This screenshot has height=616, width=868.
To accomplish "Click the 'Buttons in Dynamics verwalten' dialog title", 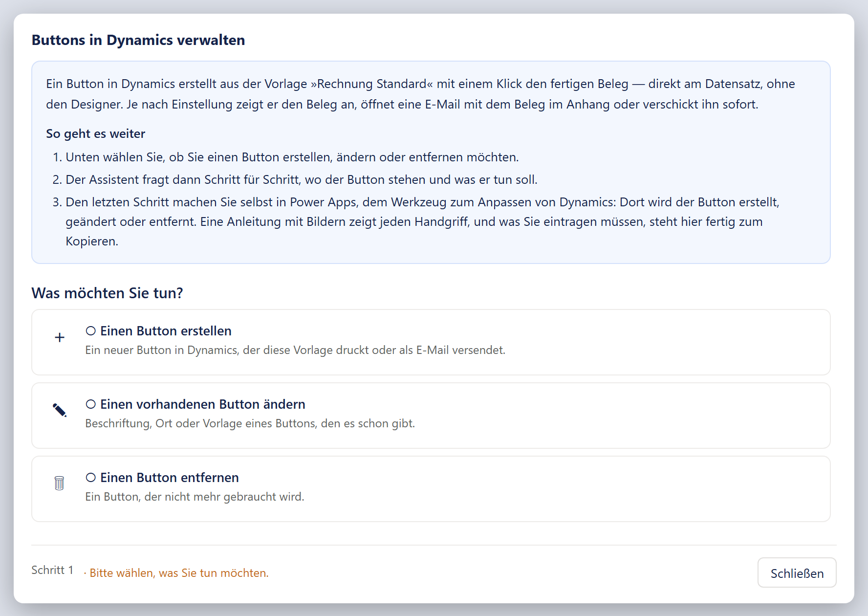I will coord(138,40).
